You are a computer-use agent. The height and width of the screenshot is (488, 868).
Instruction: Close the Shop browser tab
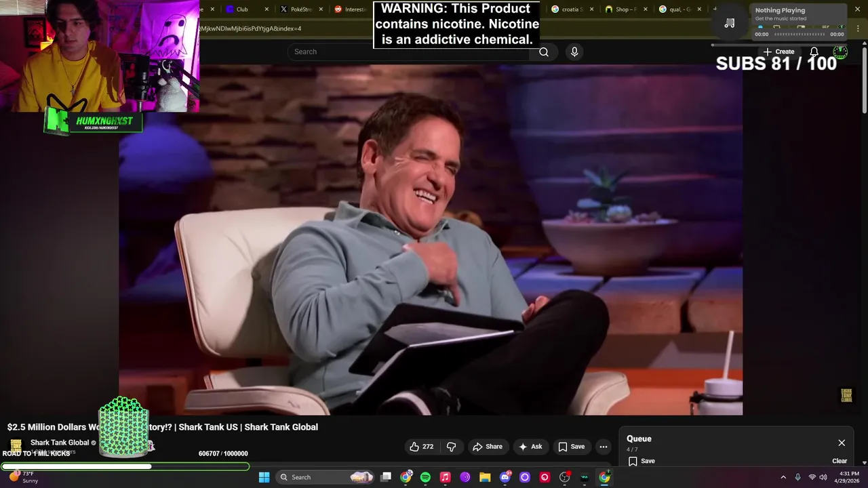point(645,9)
